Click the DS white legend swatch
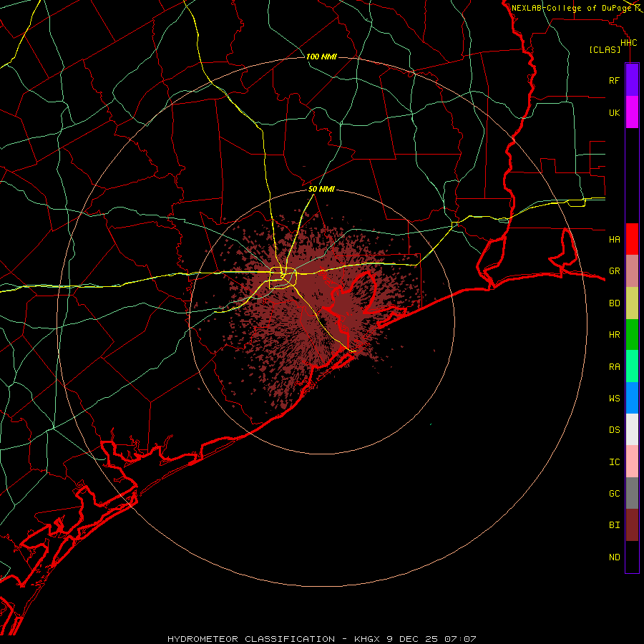 (632, 429)
